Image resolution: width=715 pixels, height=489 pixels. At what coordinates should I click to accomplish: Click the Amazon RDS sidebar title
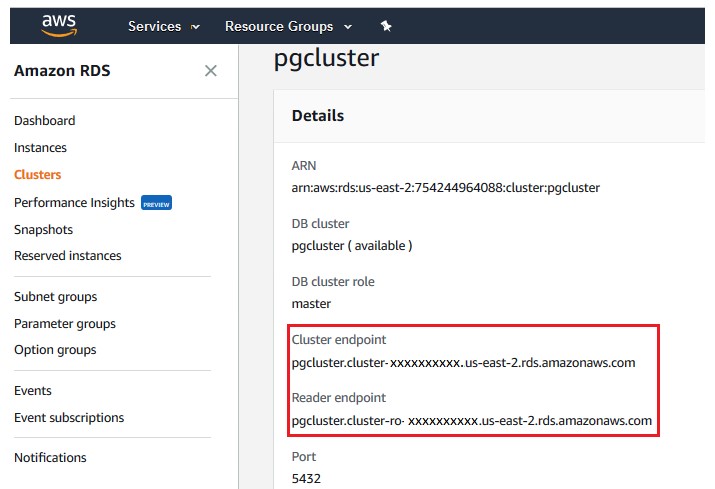tap(62, 71)
